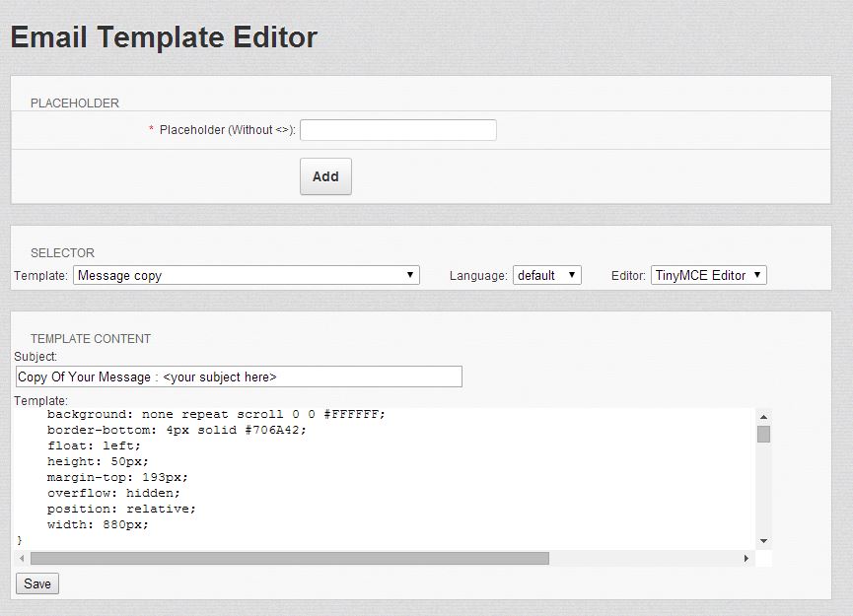Expand the Language dropdown showing default

546,275
